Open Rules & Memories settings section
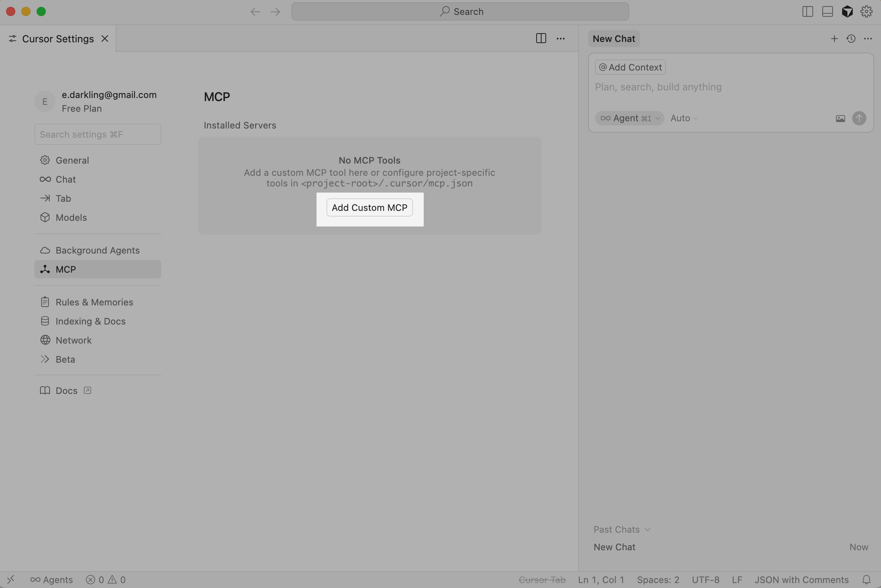The image size is (881, 588). (x=94, y=302)
